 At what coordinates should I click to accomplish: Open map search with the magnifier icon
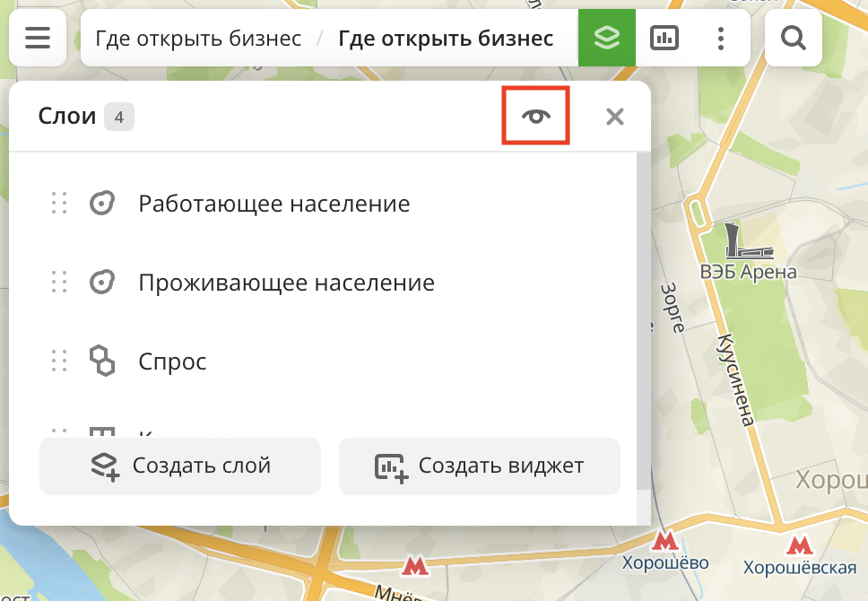(x=793, y=37)
